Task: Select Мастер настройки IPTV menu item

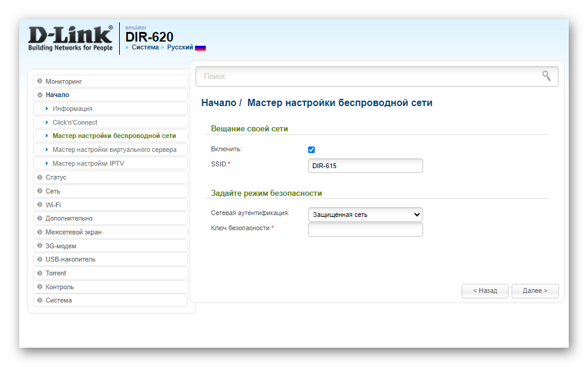Action: [88, 164]
